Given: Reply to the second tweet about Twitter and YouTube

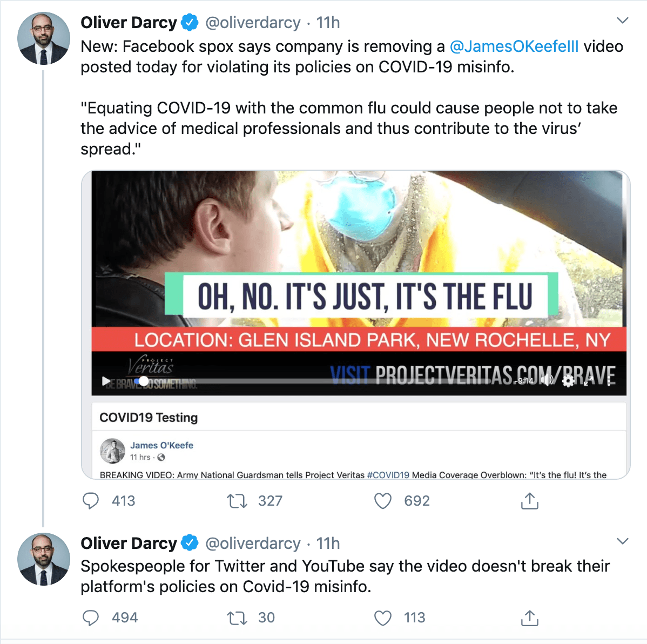Looking at the screenshot, I should tap(91, 618).
